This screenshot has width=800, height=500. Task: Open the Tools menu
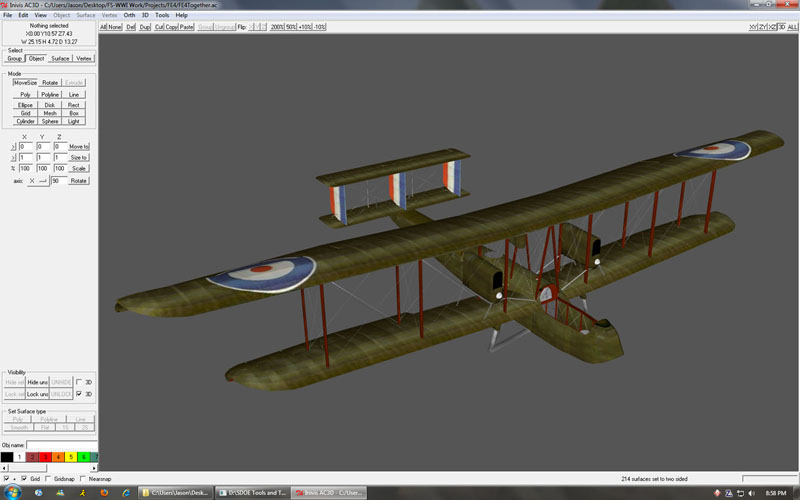pos(162,15)
